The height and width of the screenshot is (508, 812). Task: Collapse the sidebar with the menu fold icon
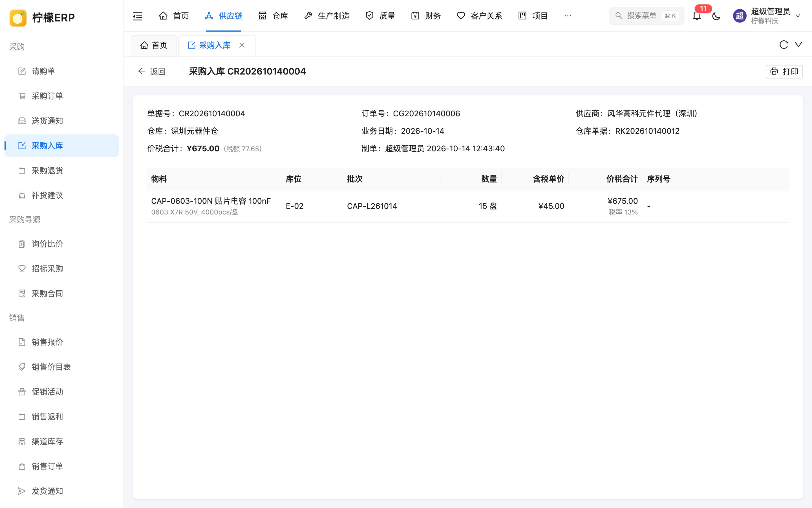(138, 16)
